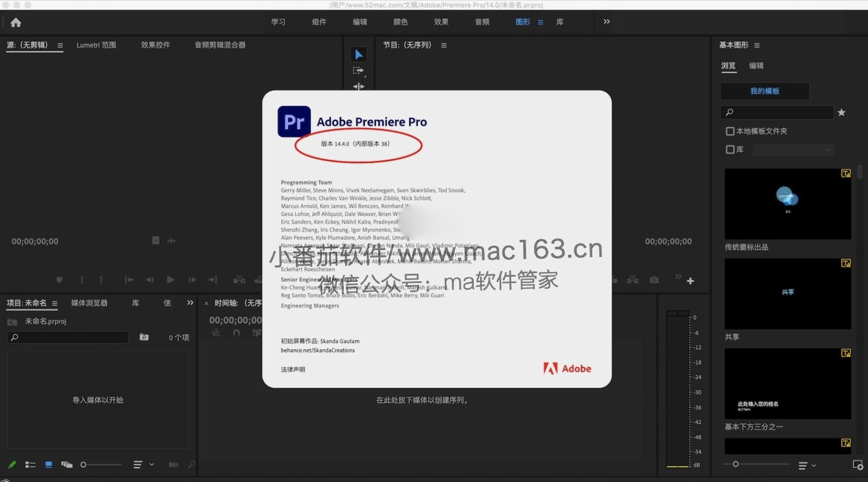Open Find in the project panel
The width and height of the screenshot is (868, 482).
[x=192, y=465]
